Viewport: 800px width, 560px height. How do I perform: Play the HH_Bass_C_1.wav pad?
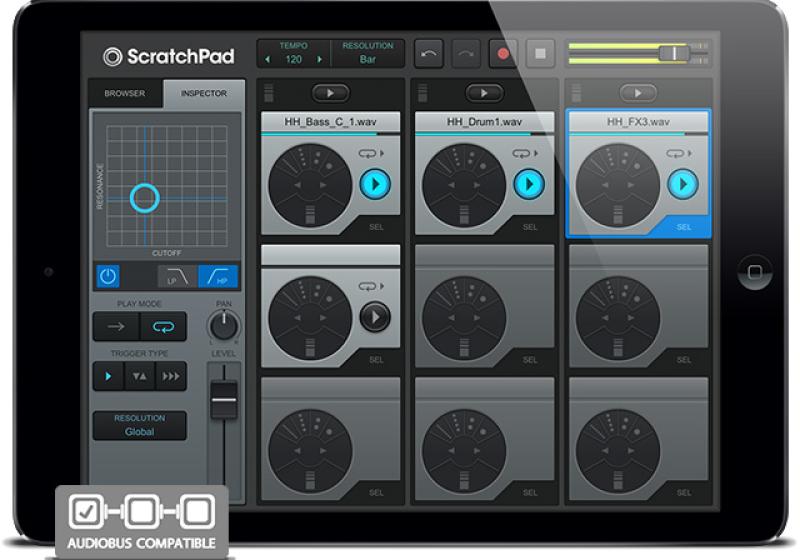pos(375,184)
